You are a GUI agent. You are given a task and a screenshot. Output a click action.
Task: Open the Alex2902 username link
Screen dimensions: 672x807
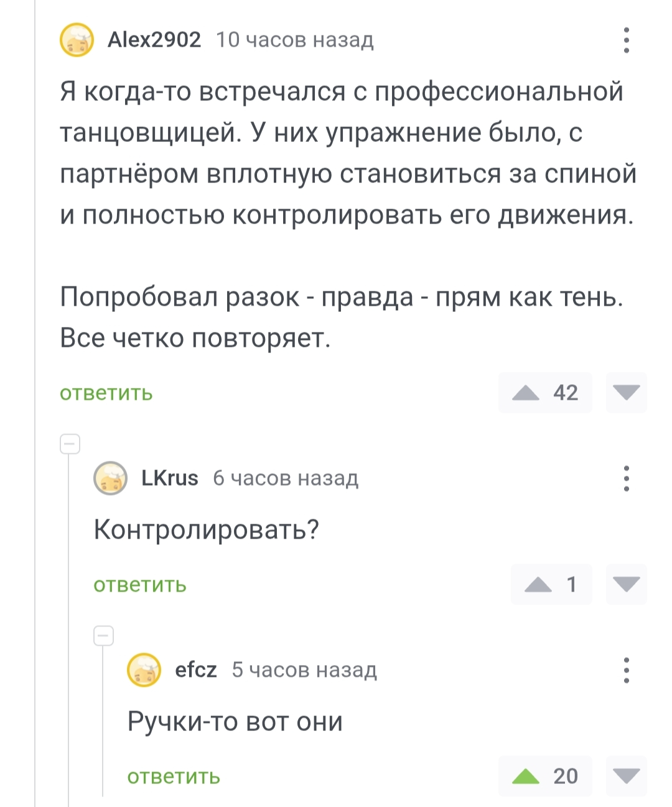coord(154,40)
